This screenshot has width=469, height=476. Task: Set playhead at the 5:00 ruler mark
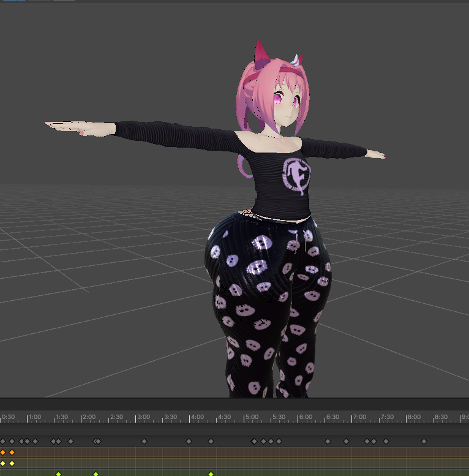click(252, 417)
